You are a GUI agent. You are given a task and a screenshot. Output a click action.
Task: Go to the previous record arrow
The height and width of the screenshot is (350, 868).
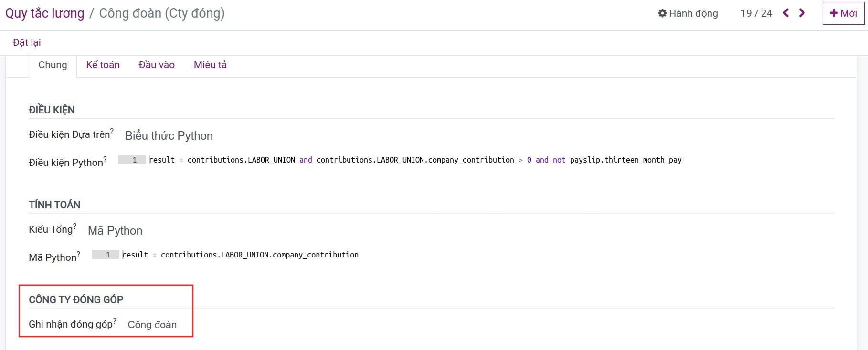[786, 13]
